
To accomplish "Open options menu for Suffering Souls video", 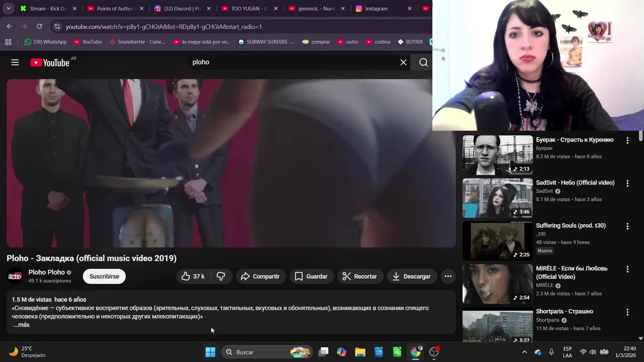I will coord(627,226).
